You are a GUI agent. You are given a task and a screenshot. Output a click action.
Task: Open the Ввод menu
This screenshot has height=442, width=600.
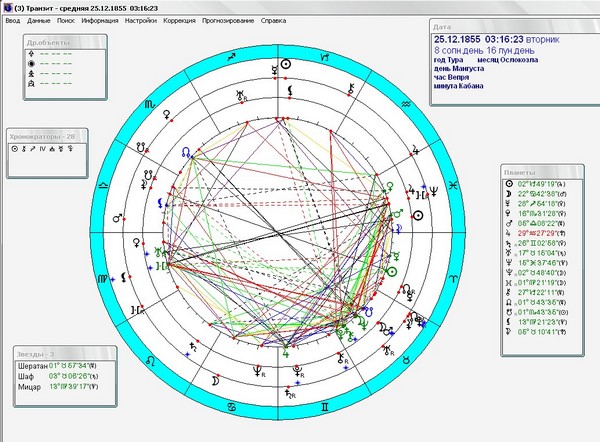(x=13, y=21)
